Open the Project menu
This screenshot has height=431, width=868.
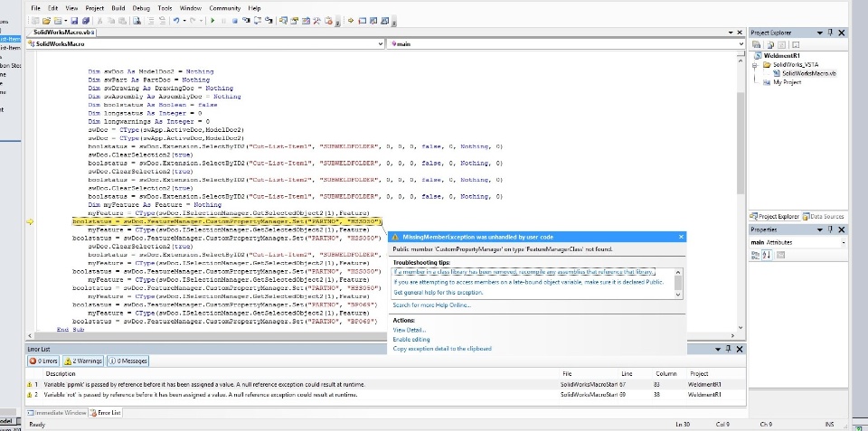click(x=95, y=8)
